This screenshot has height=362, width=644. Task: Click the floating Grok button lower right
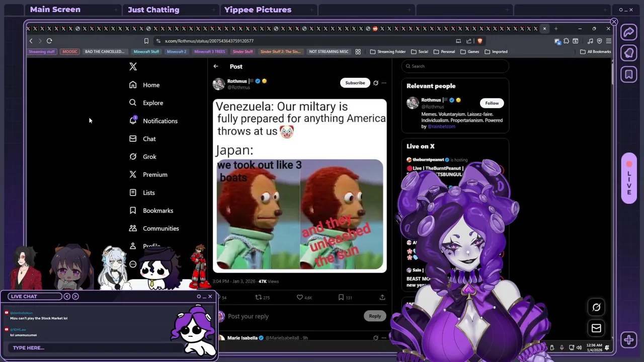(x=596, y=307)
